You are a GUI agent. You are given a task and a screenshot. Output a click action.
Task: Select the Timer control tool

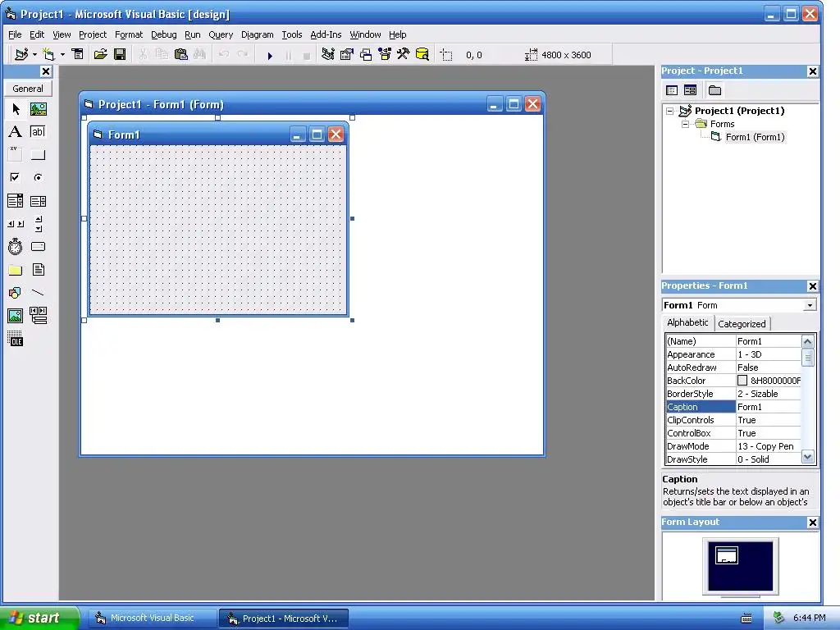click(x=16, y=247)
